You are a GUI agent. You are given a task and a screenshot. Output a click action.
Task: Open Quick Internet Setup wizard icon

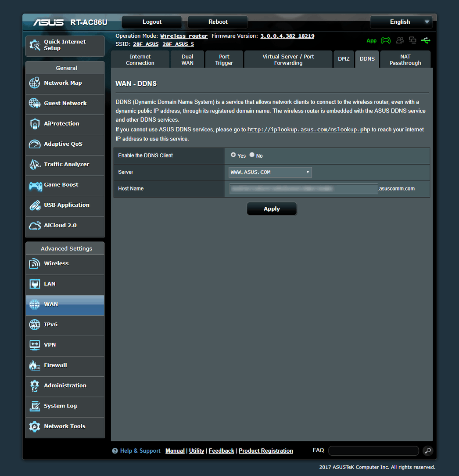(x=35, y=45)
